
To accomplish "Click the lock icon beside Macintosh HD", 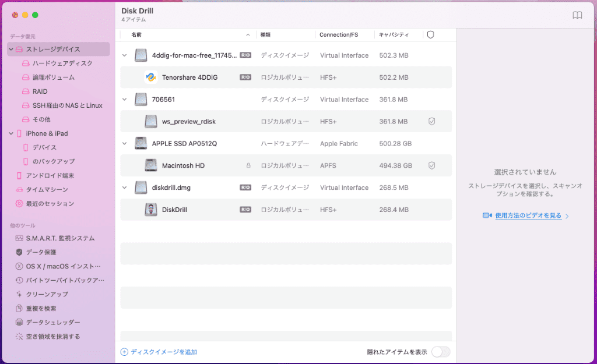I will [248, 165].
